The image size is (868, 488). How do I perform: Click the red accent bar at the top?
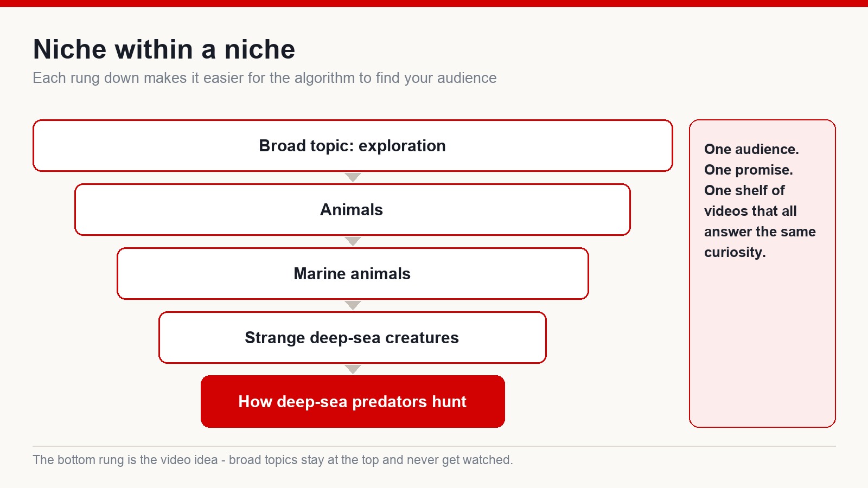click(x=434, y=3)
